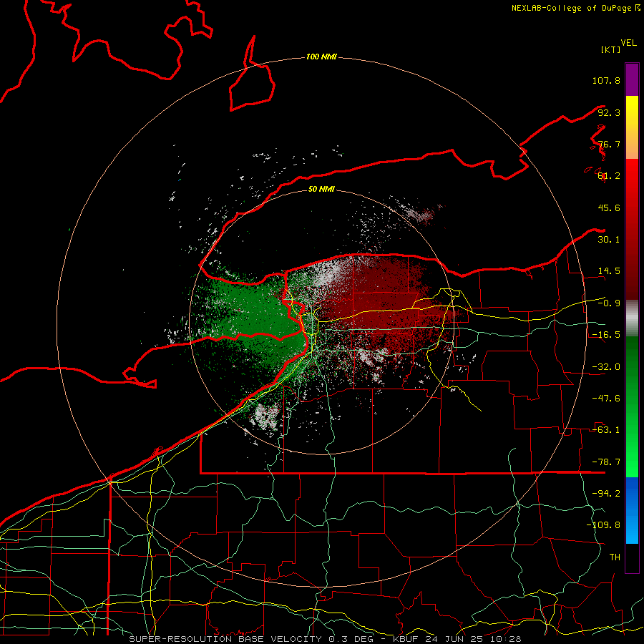Click the 45.6 legend value
Image resolution: width=644 pixels, height=644 pixels.
coord(609,208)
